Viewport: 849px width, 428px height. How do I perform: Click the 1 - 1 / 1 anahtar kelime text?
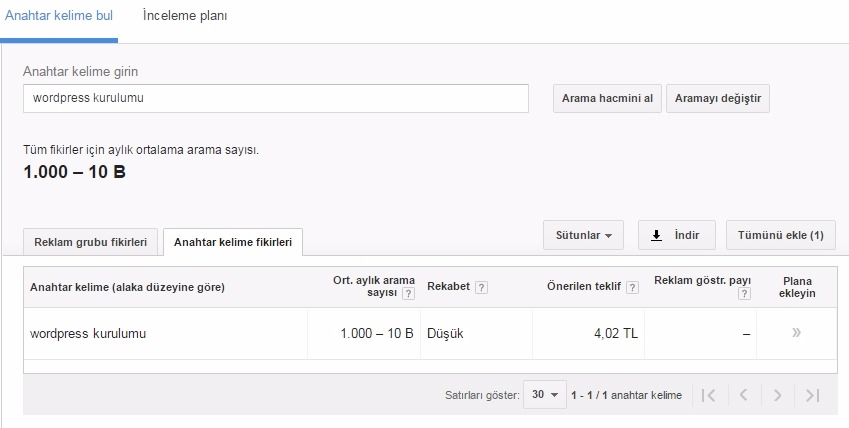coord(626,395)
